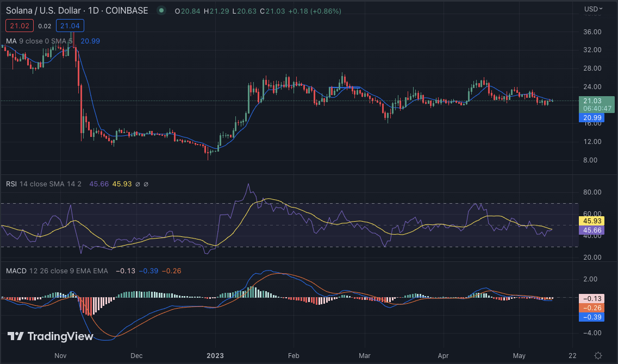The width and height of the screenshot is (618, 364).
Task: Click the blue 20.99 MA label on price scale
Action: [591, 118]
